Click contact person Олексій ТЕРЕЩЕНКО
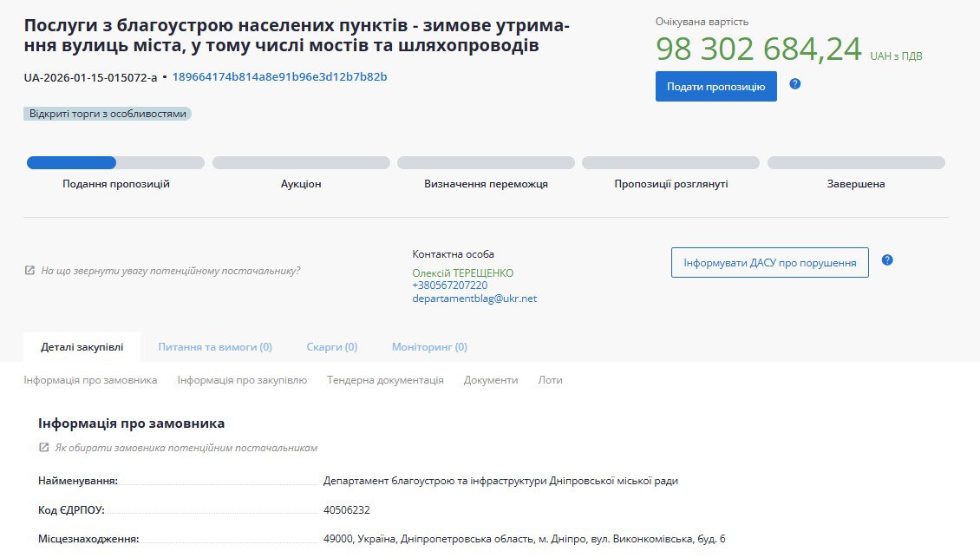Screen dimensions: 980x558 [x=462, y=272]
